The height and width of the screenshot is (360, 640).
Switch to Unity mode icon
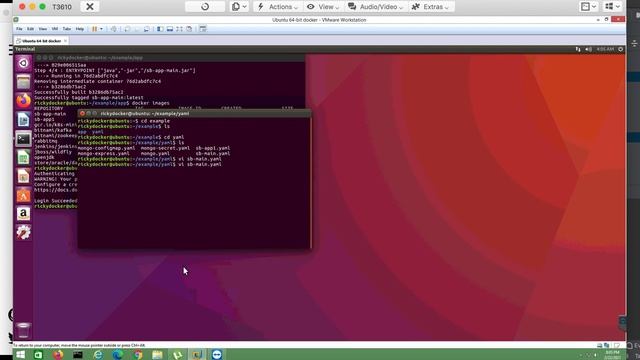coord(189,29)
